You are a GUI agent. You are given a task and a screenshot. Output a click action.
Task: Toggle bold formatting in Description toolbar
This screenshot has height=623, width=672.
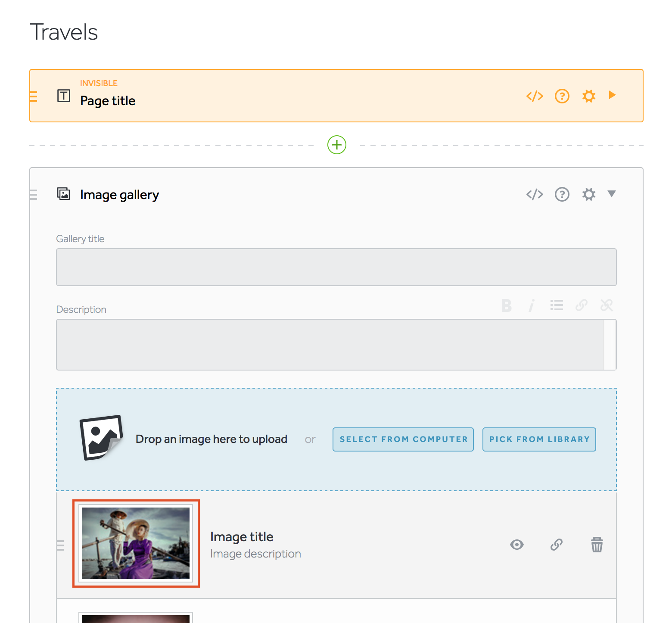507,305
